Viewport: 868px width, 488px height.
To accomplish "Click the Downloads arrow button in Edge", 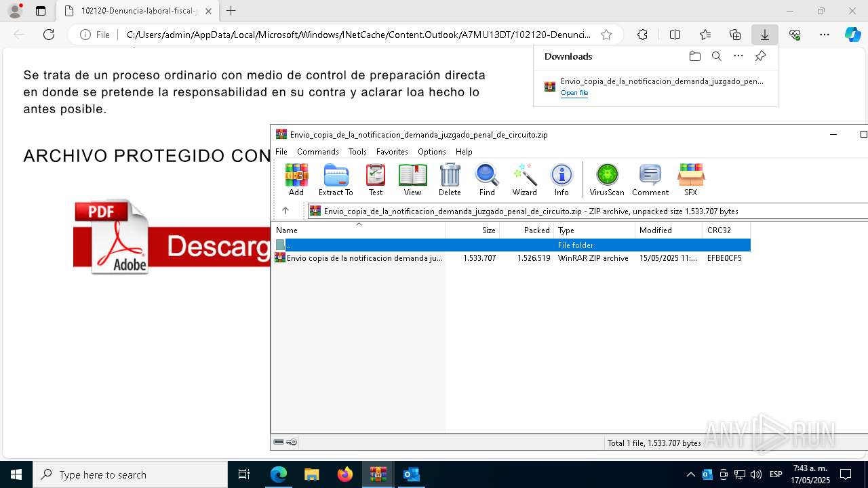I will (765, 35).
